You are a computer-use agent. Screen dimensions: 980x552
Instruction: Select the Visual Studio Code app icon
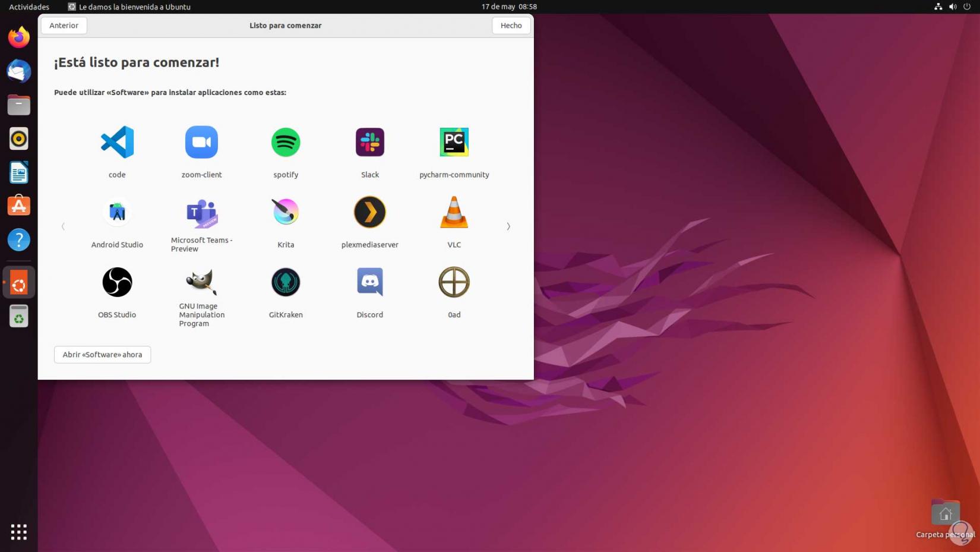click(117, 142)
